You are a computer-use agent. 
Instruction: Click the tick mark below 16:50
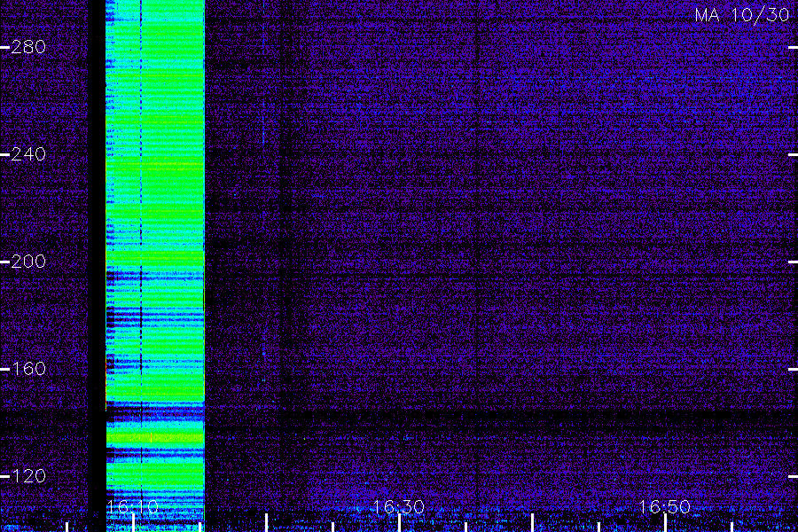(665, 523)
